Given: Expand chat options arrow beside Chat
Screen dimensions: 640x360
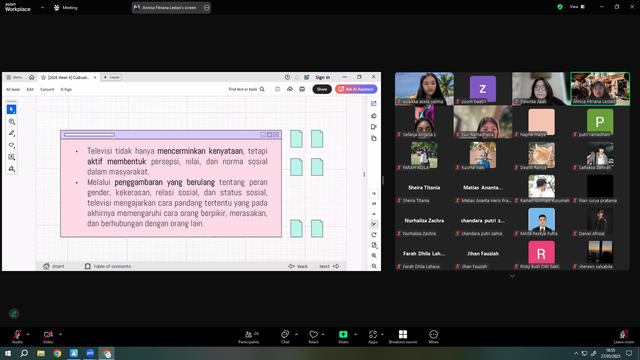Looking at the screenshot, I should pos(296,334).
